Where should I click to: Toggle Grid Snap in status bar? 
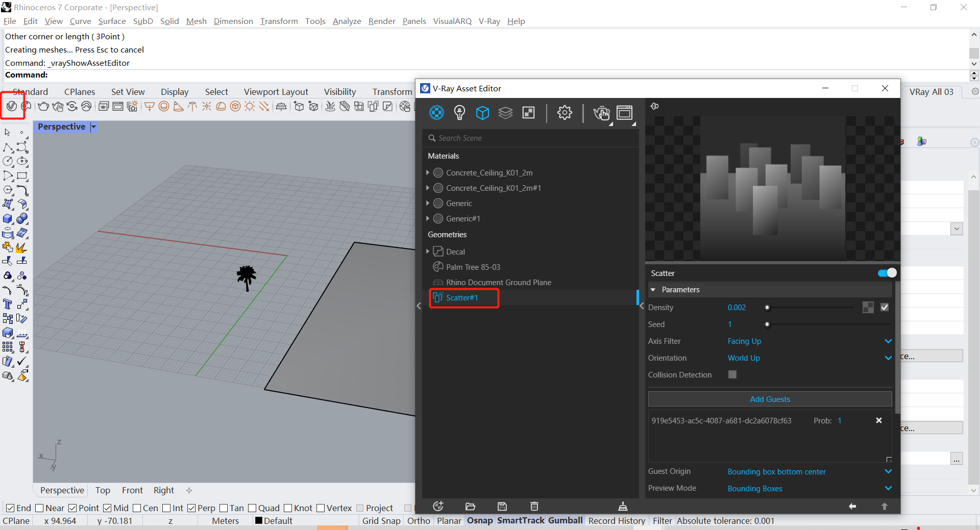pos(381,520)
